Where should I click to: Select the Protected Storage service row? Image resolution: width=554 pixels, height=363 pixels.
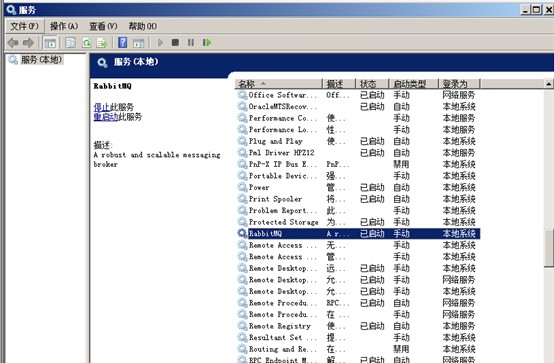coord(358,222)
